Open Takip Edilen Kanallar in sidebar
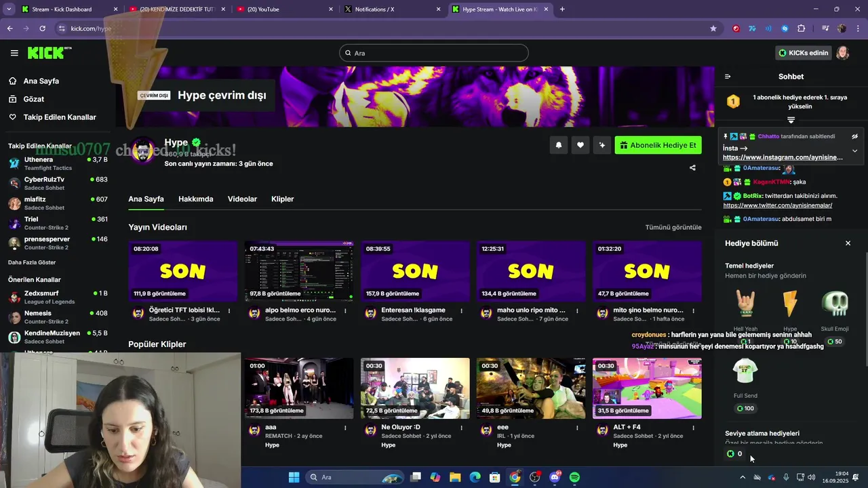The width and height of the screenshot is (868, 488). click(x=60, y=117)
